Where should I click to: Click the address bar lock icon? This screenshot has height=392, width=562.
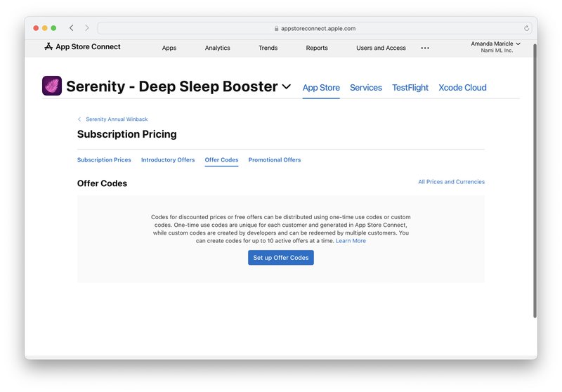[276, 28]
